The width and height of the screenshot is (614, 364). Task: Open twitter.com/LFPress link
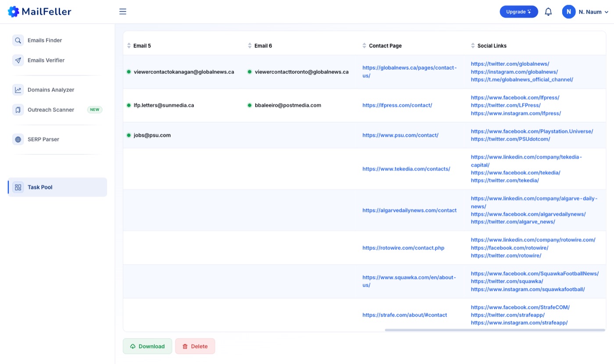click(506, 105)
